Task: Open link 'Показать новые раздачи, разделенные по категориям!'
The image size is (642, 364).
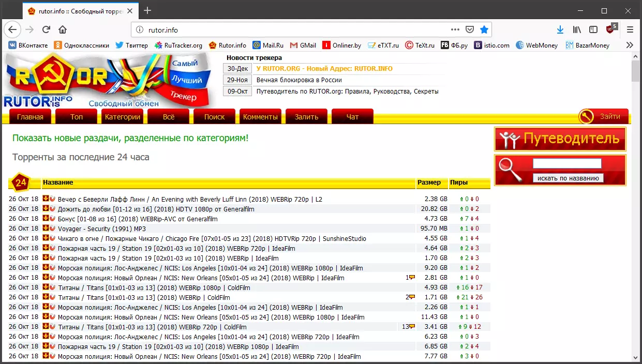Action: coord(130,138)
